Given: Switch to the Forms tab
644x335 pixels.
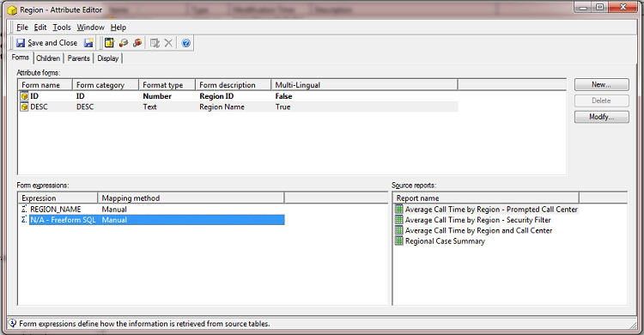Looking at the screenshot, I should pyautogui.click(x=21, y=58).
